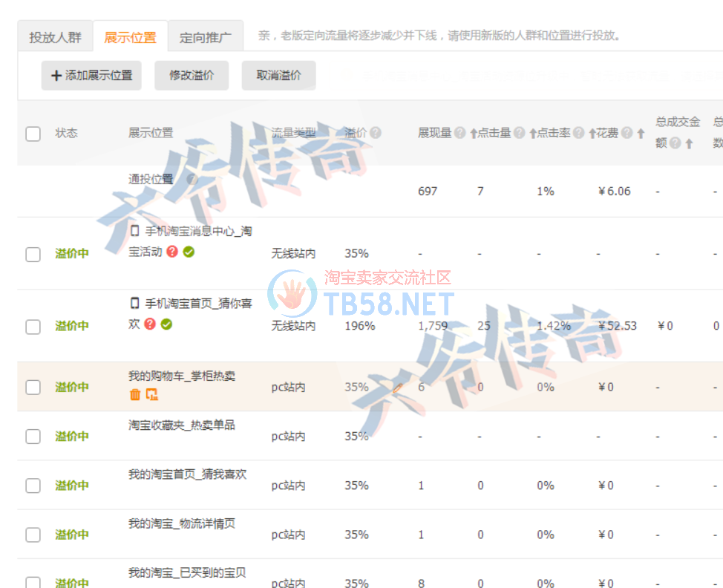The image size is (723, 588).
Task: Check the 淘宝收藏夹_热卖单品 row checkbox
Action: point(33,437)
